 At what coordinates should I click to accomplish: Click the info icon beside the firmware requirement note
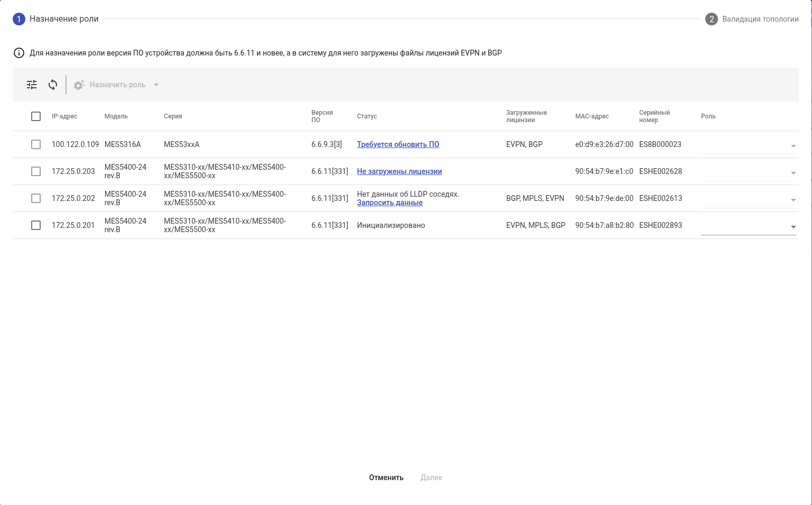(x=19, y=53)
